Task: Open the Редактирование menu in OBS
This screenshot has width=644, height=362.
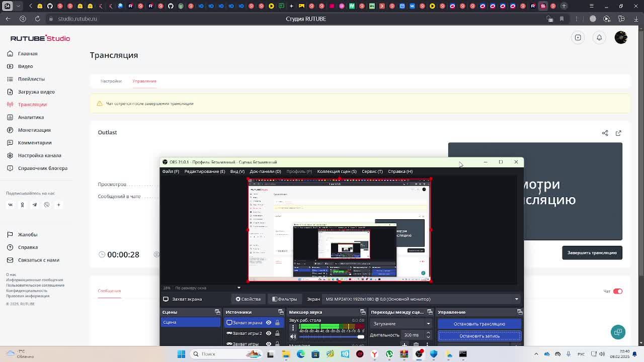Action: 205,171
